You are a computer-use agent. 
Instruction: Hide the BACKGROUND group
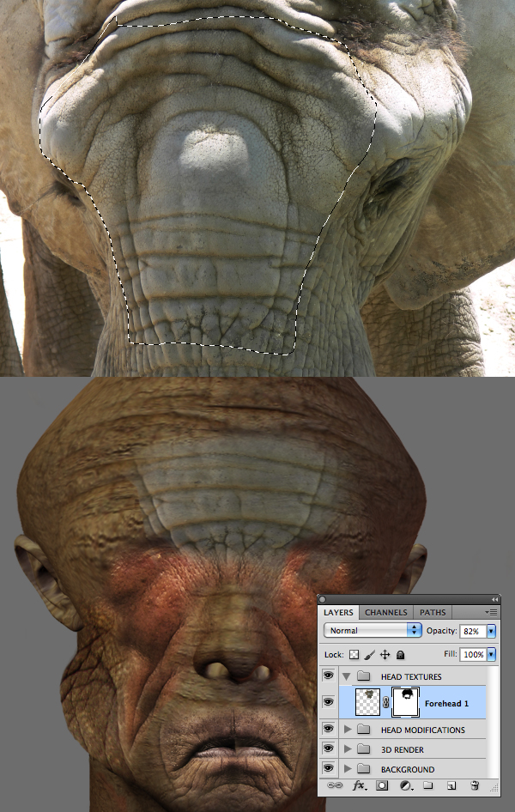(328, 768)
